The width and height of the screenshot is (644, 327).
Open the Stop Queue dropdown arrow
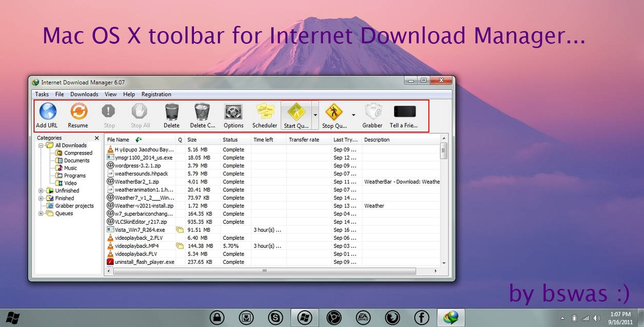(353, 115)
